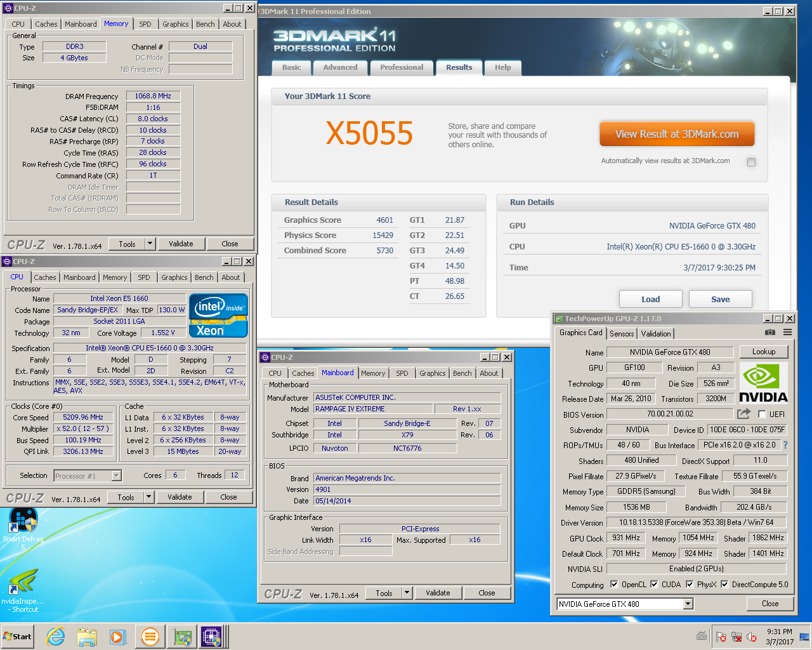Screen dimensions: 812x650
Task: Toggle the CUDA computing checkbox
Action: [654, 585]
